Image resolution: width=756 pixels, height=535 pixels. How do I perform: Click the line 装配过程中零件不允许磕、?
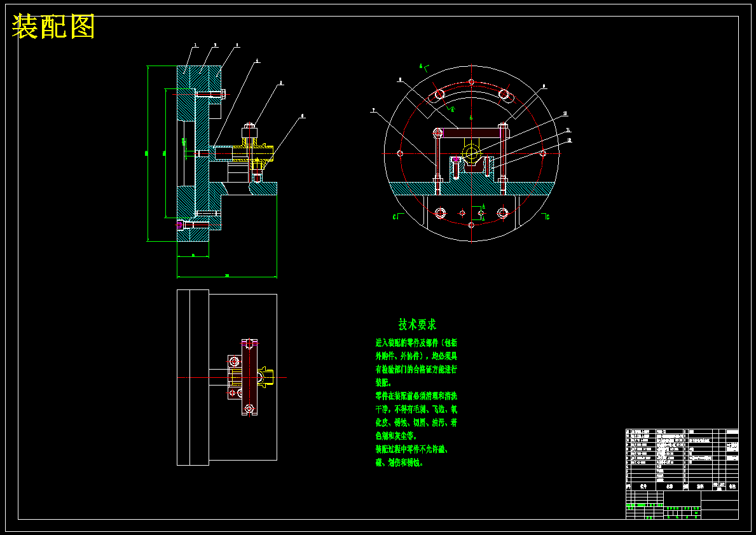(412, 449)
